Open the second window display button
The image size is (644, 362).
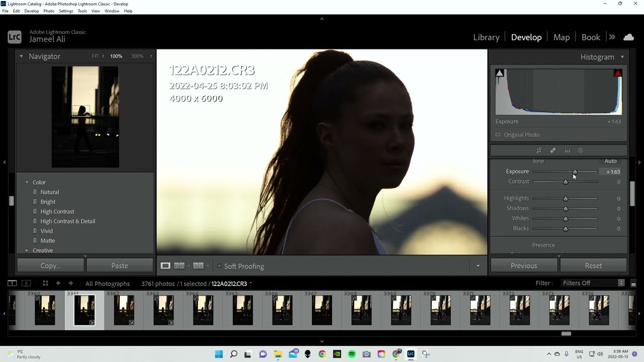[x=27, y=284]
